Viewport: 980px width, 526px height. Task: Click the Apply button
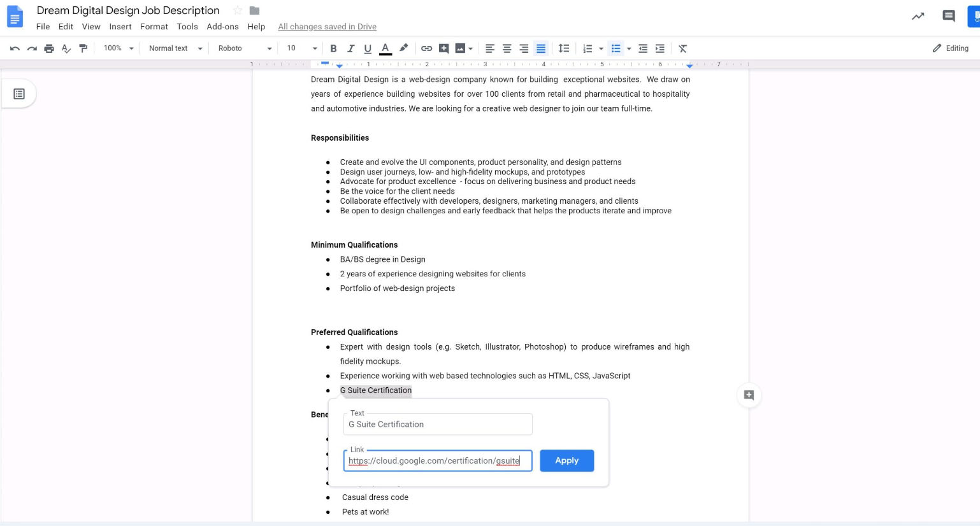pos(567,460)
